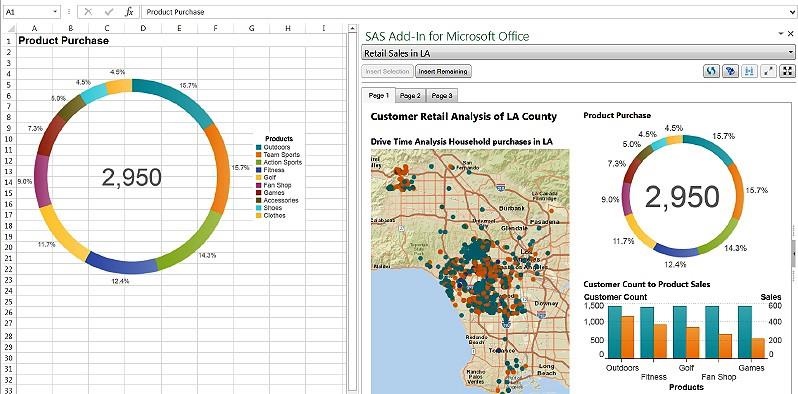Click the Fan Shop legend color swatch
Viewport: 798px width, 394px height.
[259, 185]
